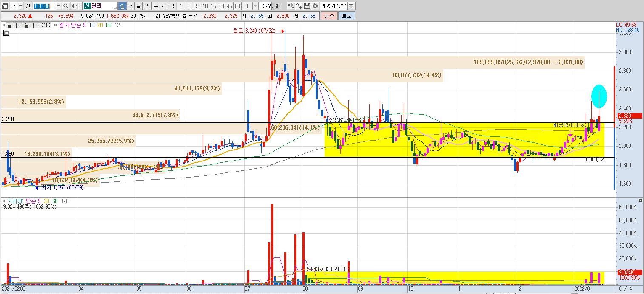Open the window layout icon at toolbar start

click(x=5, y=6)
